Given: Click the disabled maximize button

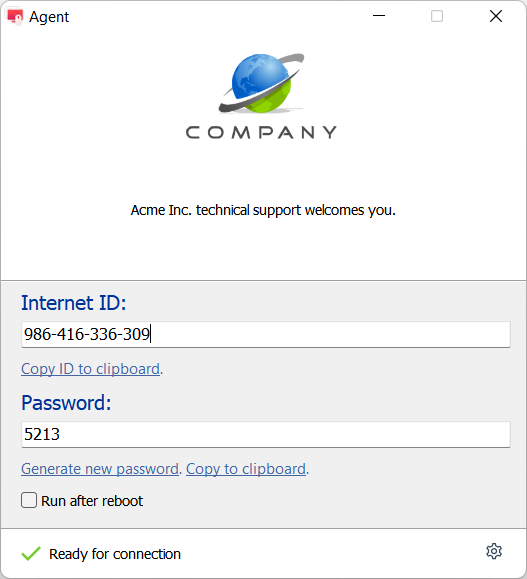Looking at the screenshot, I should coord(437,16).
